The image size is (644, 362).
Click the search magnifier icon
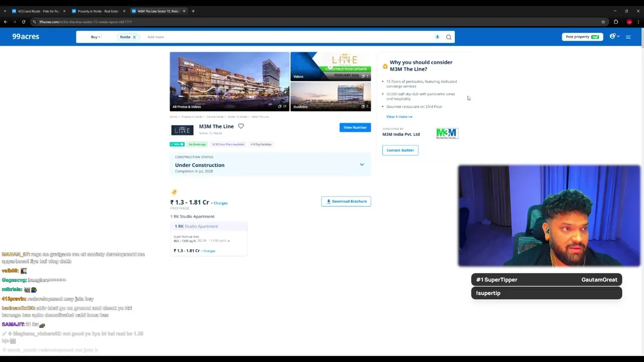449,37
